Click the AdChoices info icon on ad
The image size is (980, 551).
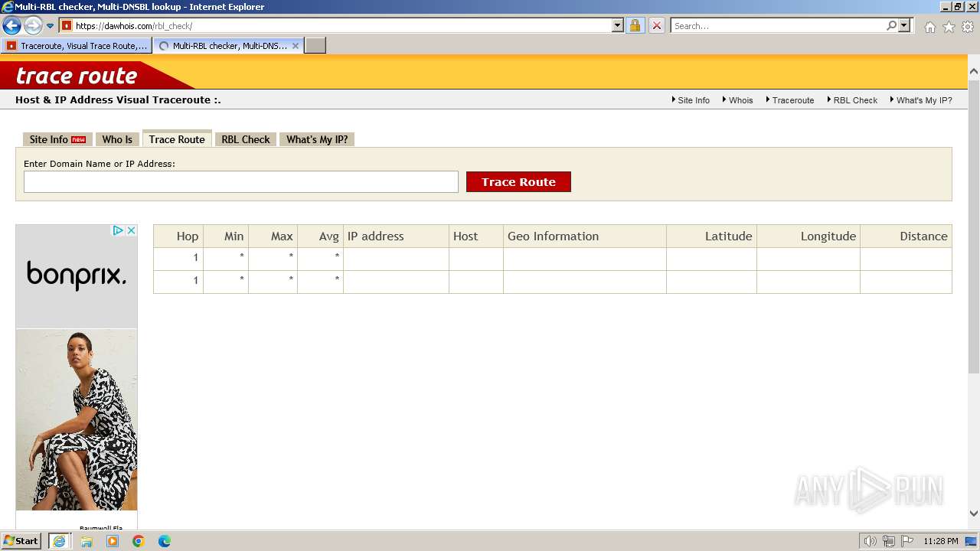tap(118, 230)
